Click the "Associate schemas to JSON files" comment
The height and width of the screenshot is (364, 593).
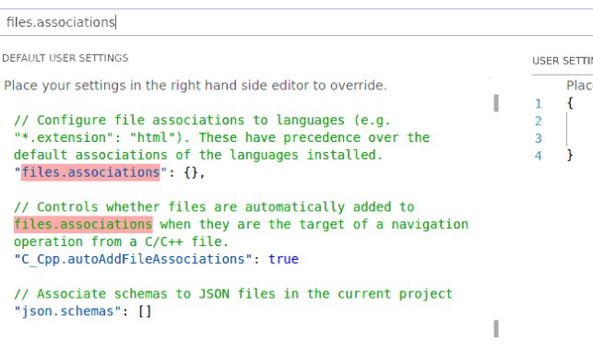pos(233,294)
